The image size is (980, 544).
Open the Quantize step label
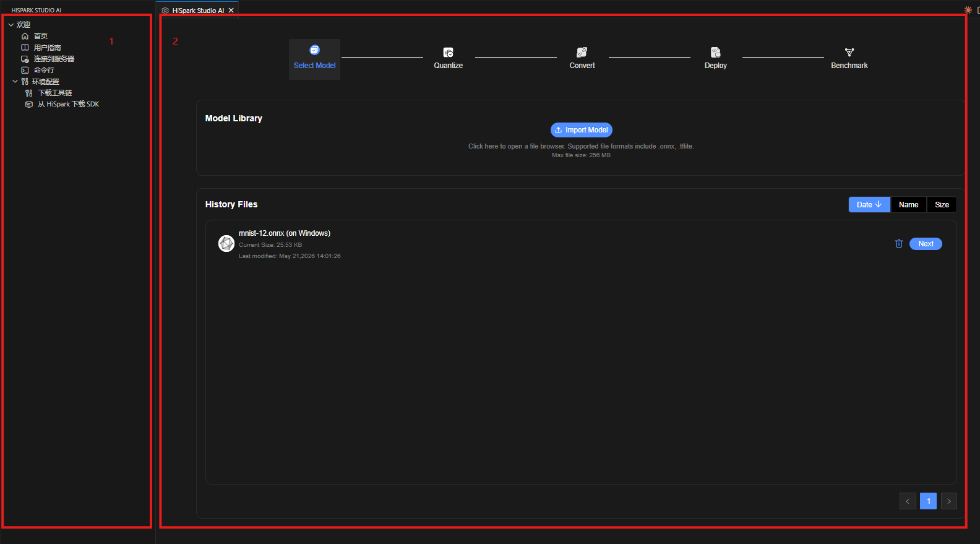pos(449,66)
